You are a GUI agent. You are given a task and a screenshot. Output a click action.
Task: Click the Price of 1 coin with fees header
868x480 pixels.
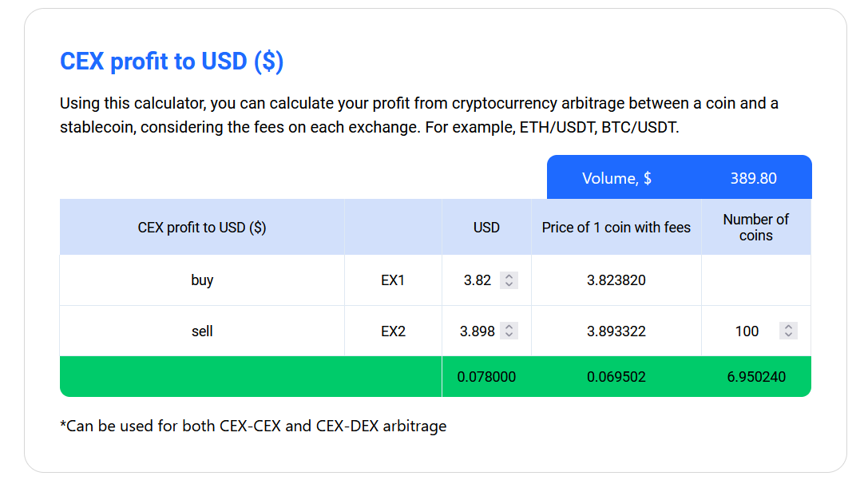click(616, 228)
